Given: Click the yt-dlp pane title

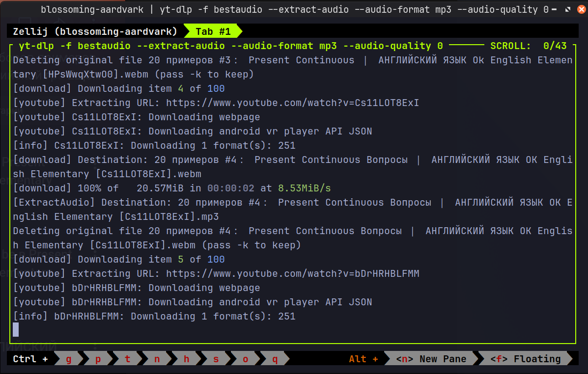Looking at the screenshot, I should tap(230, 46).
